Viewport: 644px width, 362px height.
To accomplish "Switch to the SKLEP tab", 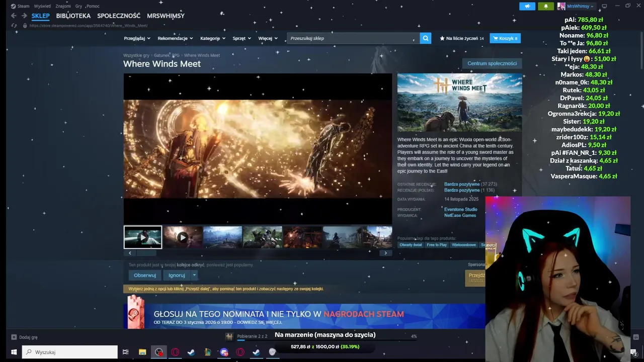I will pos(40,16).
